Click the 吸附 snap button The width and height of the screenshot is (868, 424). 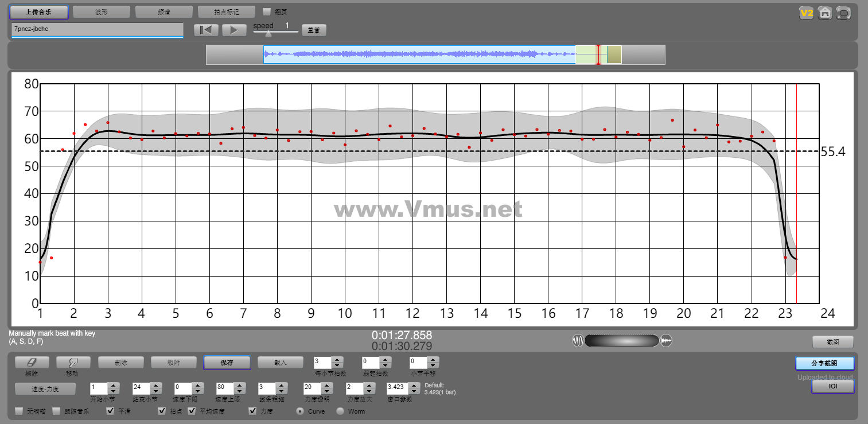[173, 363]
